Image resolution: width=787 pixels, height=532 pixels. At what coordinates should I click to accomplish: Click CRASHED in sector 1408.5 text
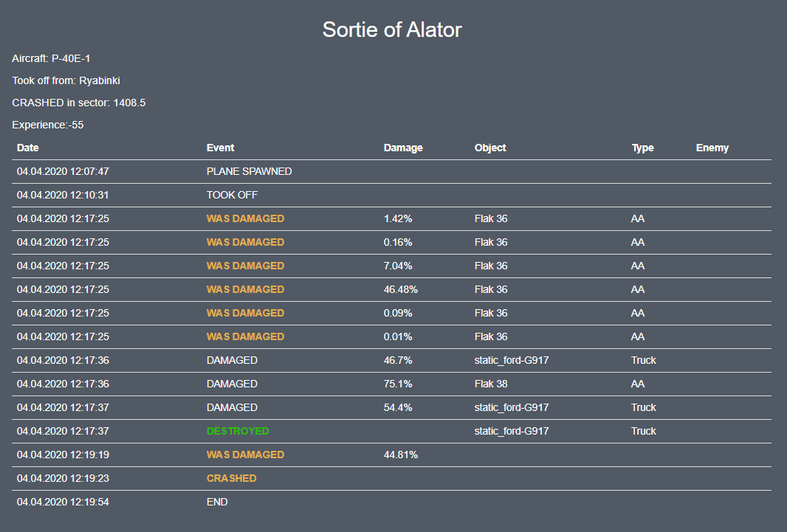(78, 103)
